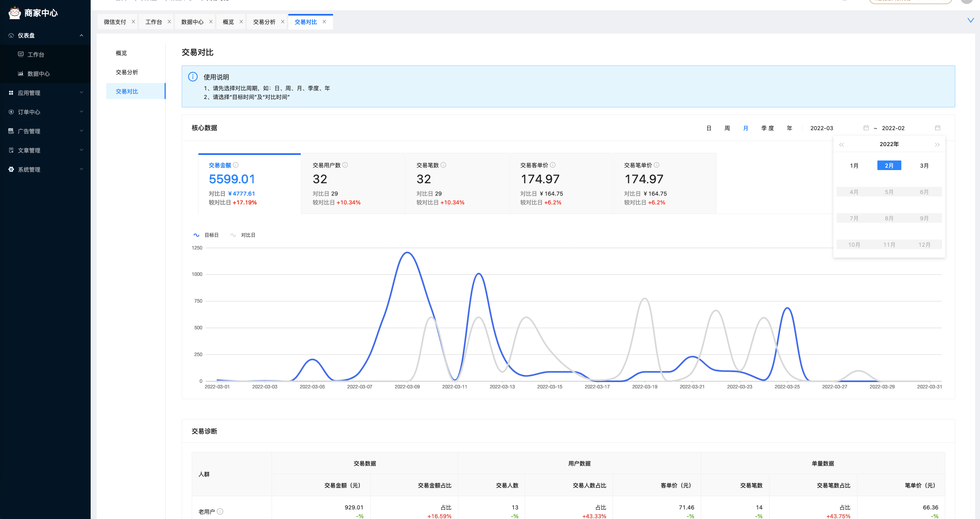Viewport: 980px width, 519px height.
Task: Select 交易分析 in the inner left menu
Action: (x=136, y=72)
